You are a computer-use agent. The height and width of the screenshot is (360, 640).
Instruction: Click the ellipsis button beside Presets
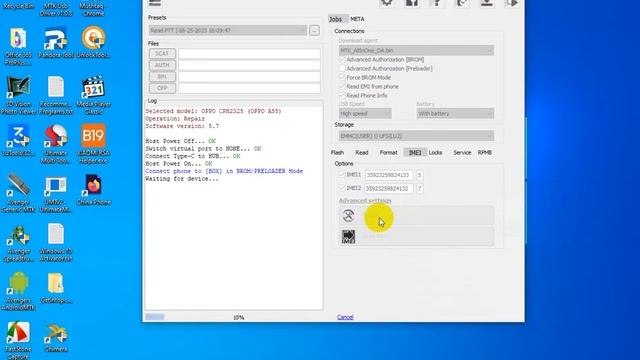(314, 31)
